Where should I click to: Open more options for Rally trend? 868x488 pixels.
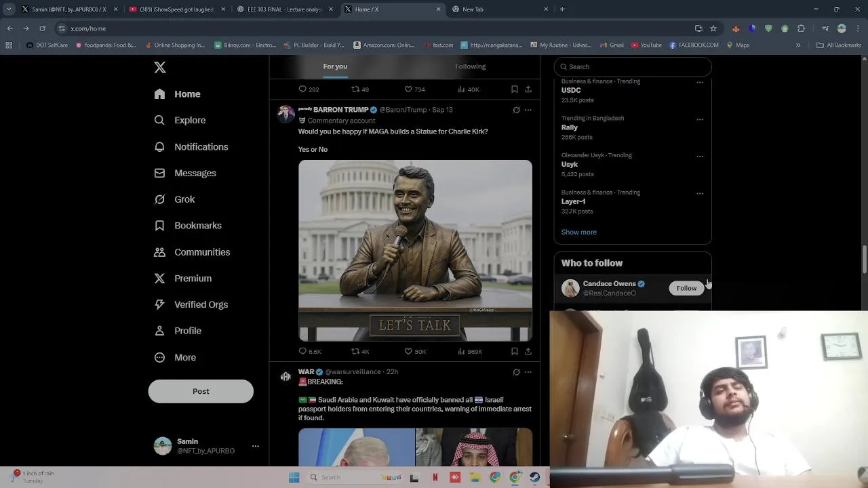coord(700,119)
